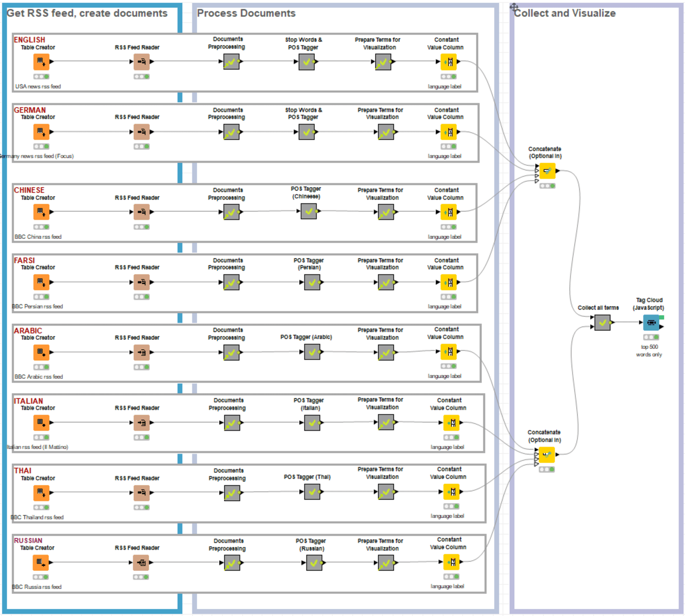
Task: Click the GERMAN annotation heading
Action: click(x=30, y=110)
